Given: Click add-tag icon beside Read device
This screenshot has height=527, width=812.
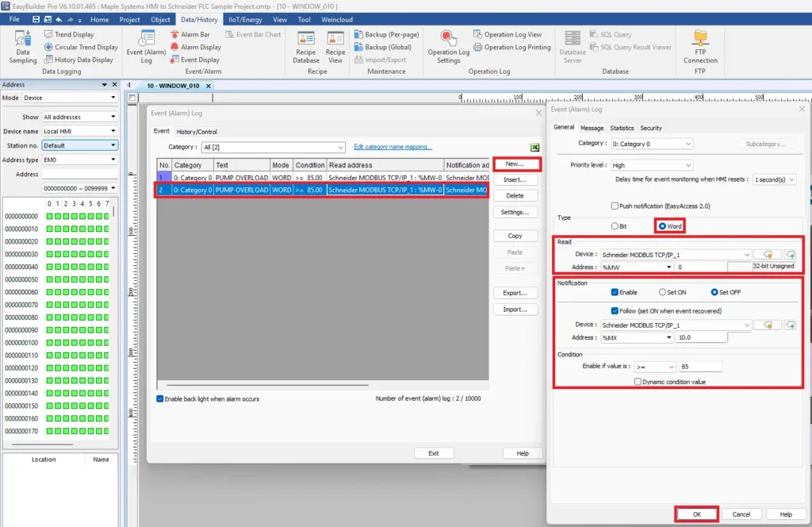Looking at the screenshot, I should point(791,255).
